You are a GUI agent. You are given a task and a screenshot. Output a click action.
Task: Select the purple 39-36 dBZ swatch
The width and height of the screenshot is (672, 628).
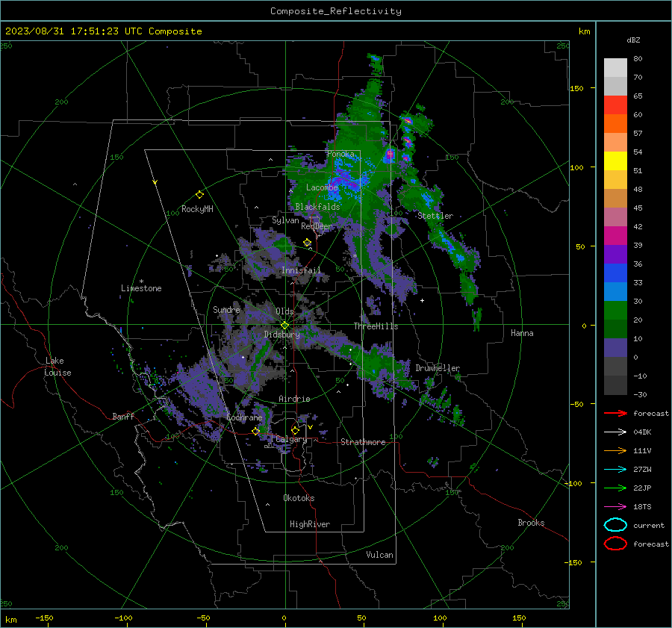(x=615, y=255)
